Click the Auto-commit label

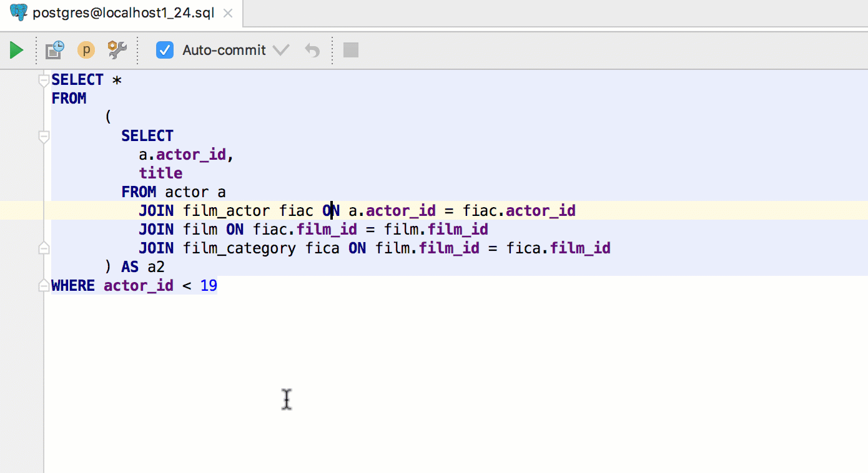point(224,50)
